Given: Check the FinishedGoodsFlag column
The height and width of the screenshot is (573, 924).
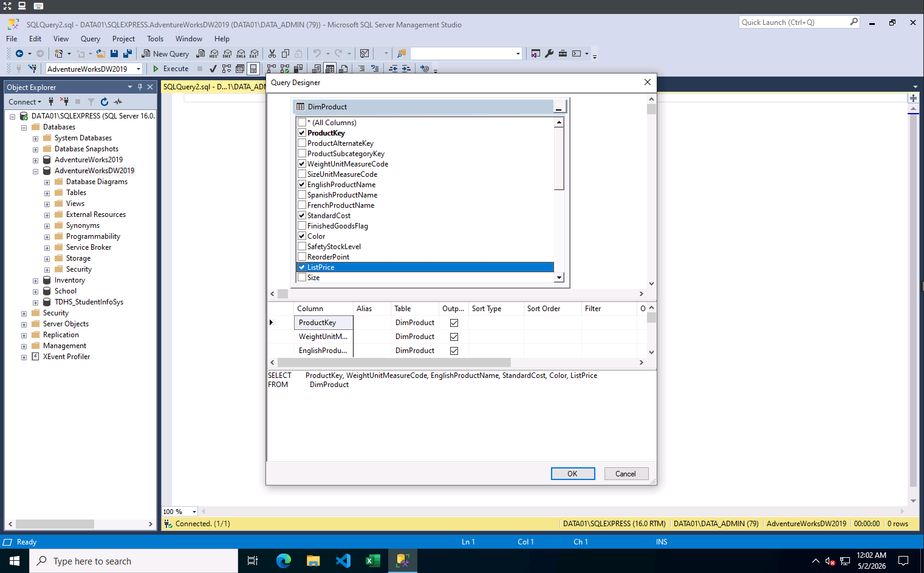Looking at the screenshot, I should pos(302,225).
